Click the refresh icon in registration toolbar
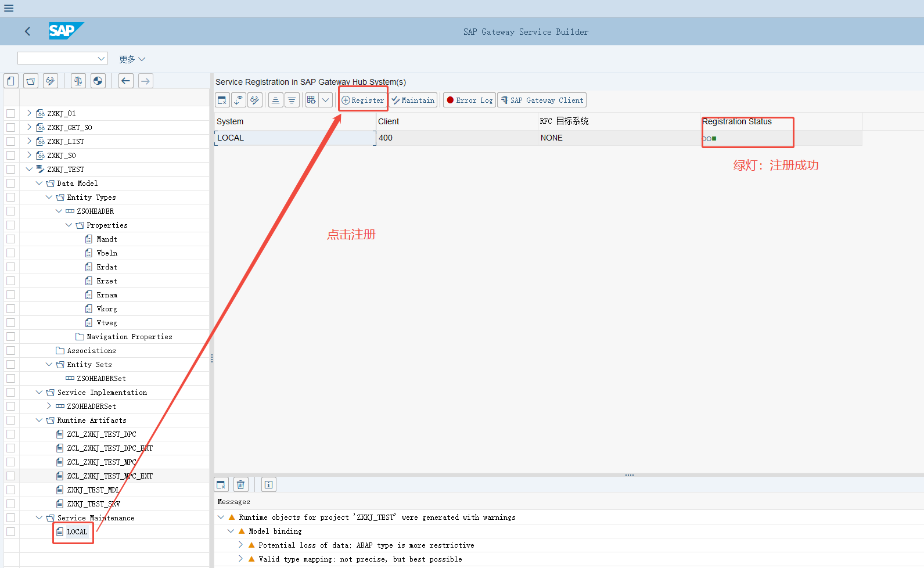 (x=239, y=100)
